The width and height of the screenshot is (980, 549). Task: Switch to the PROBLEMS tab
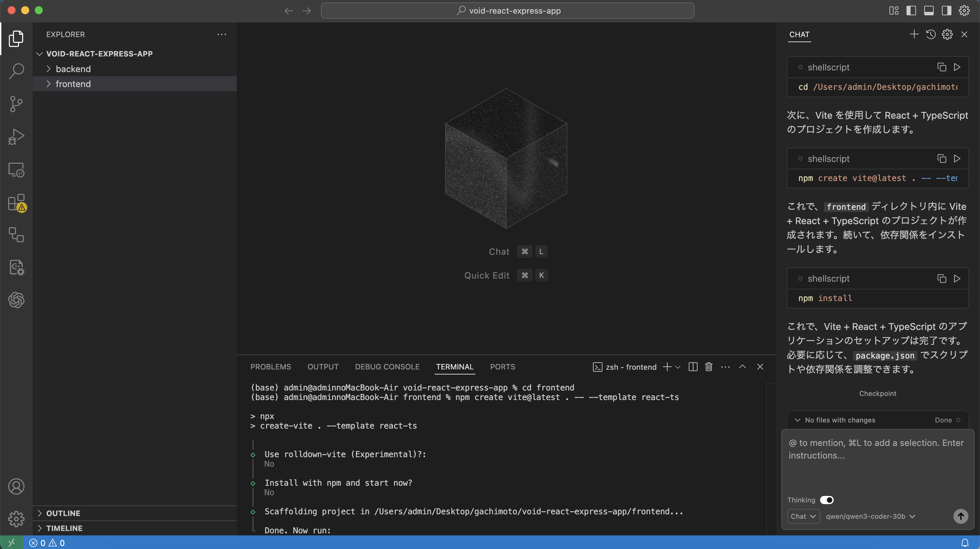[270, 367]
